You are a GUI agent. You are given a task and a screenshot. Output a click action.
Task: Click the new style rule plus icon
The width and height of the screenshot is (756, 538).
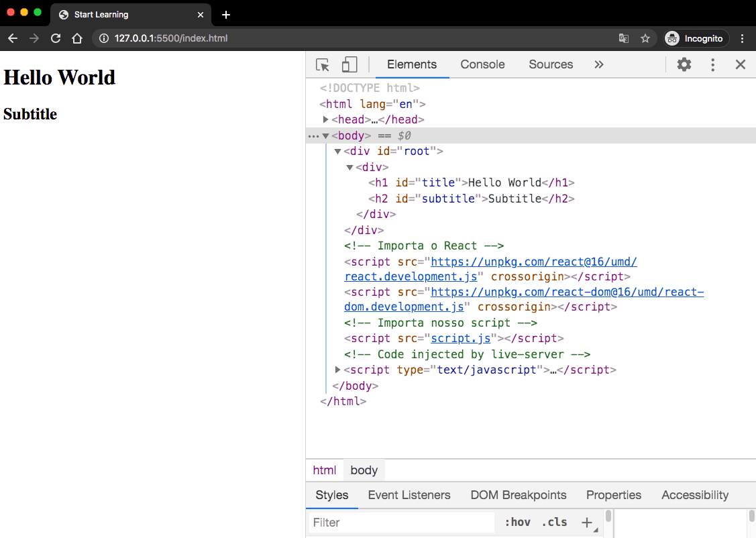[587, 522]
